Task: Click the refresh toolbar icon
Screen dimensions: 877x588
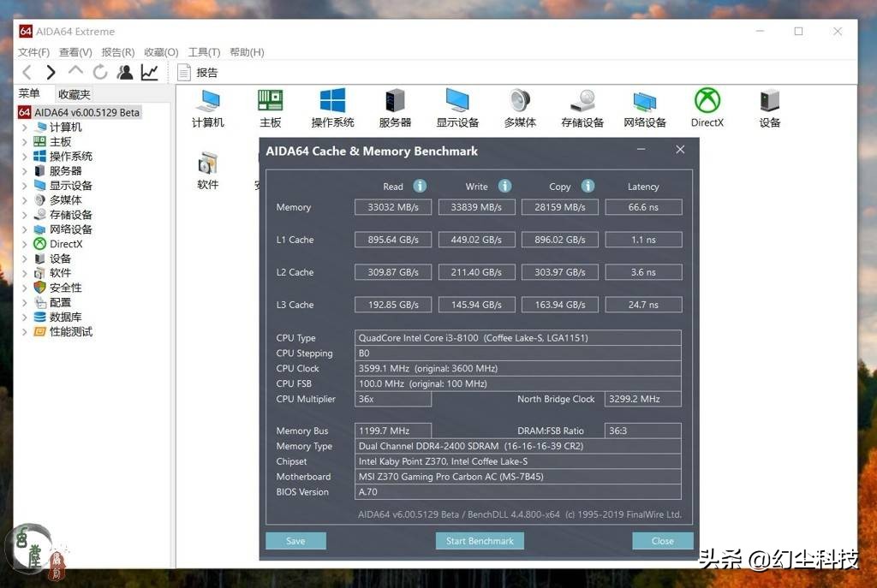Action: pyautogui.click(x=100, y=72)
